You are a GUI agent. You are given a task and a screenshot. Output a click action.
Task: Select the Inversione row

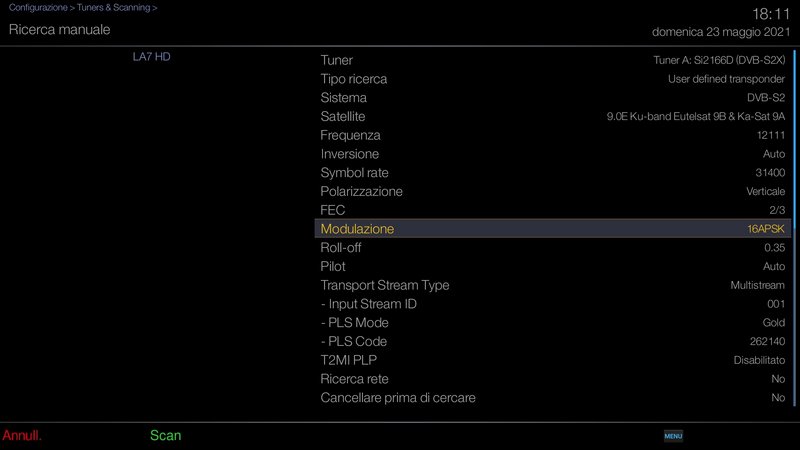click(553, 154)
